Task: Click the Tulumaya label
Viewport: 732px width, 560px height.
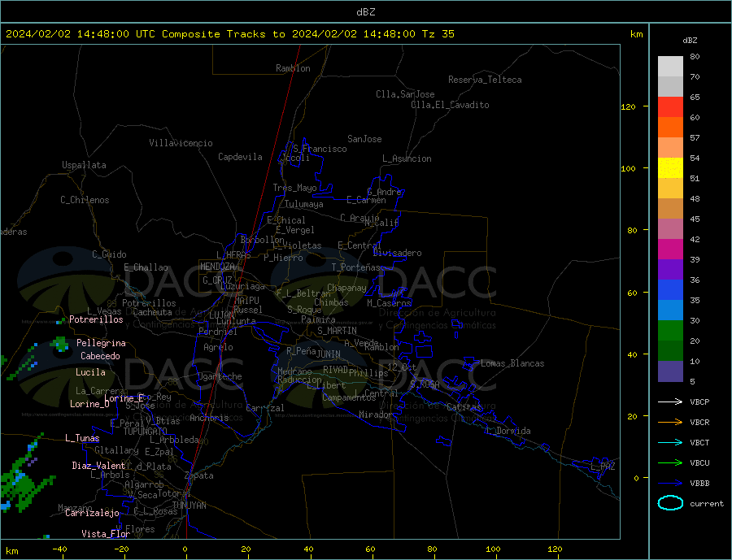Action: click(304, 204)
